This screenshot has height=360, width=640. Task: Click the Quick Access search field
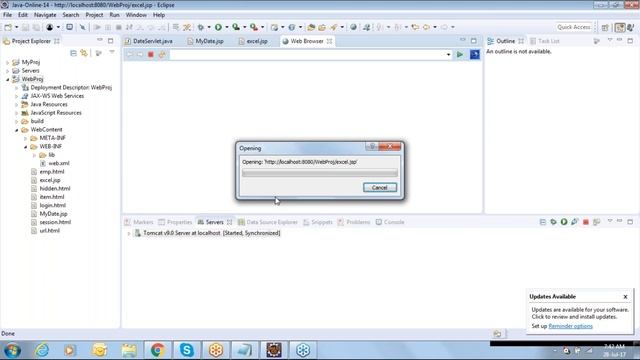pos(574,27)
